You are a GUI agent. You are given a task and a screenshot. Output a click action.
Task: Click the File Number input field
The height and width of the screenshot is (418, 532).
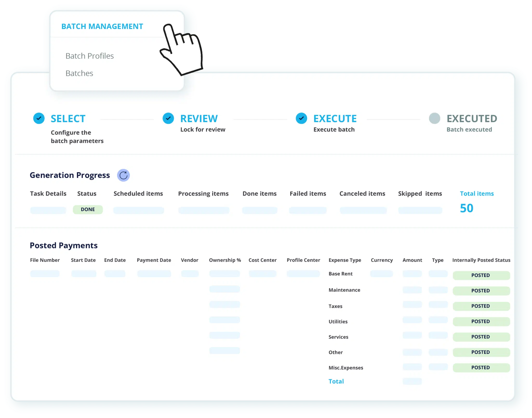[45, 274]
